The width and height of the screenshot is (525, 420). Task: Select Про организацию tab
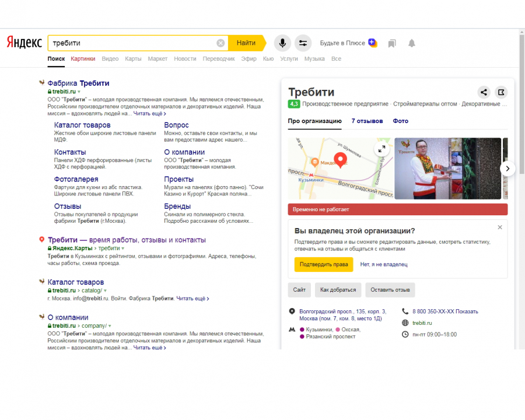315,121
